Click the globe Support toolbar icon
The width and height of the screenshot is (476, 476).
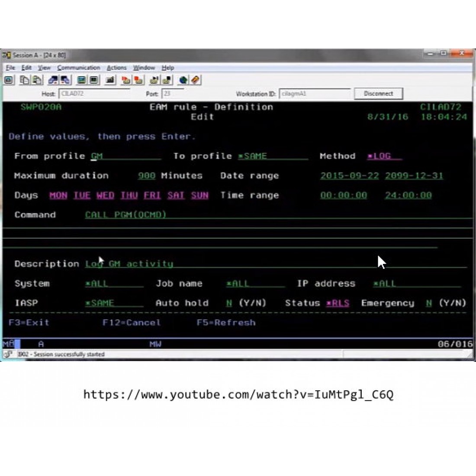[183, 80]
